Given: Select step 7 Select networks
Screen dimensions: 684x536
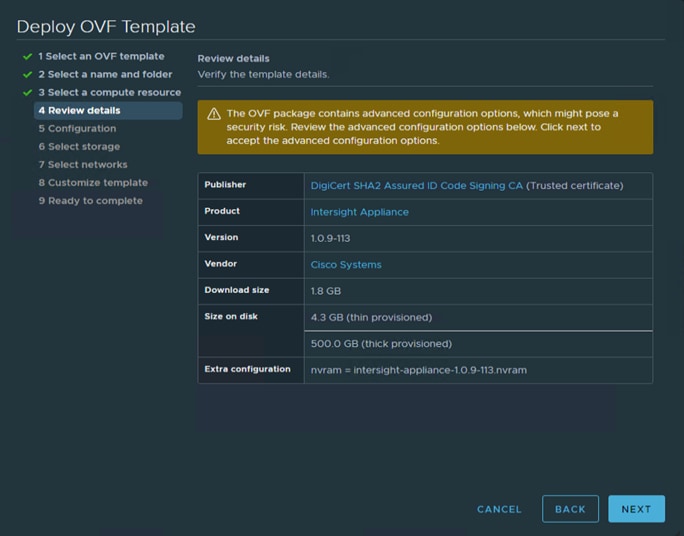Looking at the screenshot, I should [x=83, y=164].
